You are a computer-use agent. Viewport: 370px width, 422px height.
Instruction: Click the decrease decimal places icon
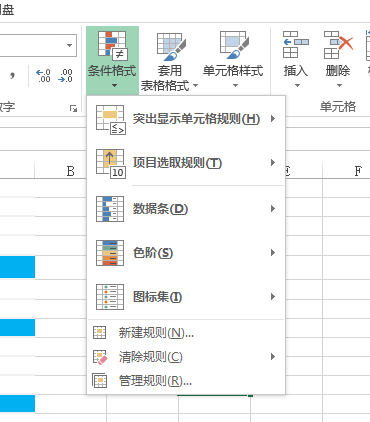pos(65,76)
